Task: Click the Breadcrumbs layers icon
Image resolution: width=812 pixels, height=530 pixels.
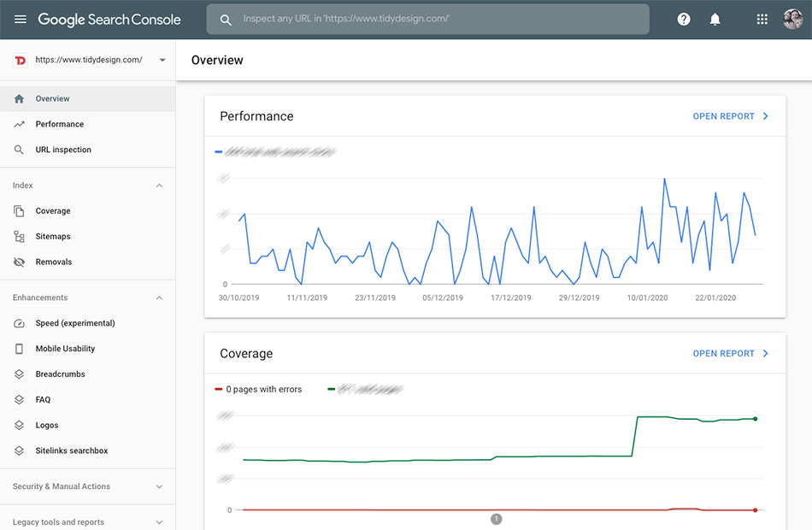Action: point(19,374)
